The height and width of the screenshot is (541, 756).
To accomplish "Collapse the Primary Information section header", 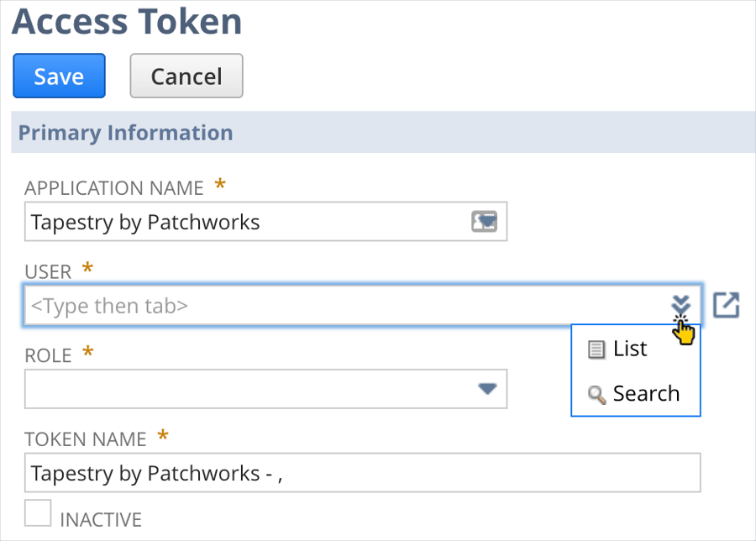I will coord(126,133).
